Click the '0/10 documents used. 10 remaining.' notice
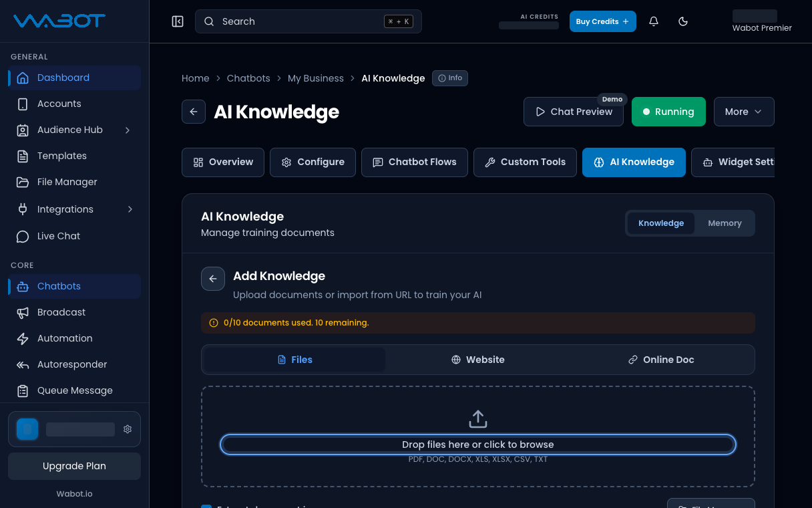The image size is (812, 508). coord(478,323)
